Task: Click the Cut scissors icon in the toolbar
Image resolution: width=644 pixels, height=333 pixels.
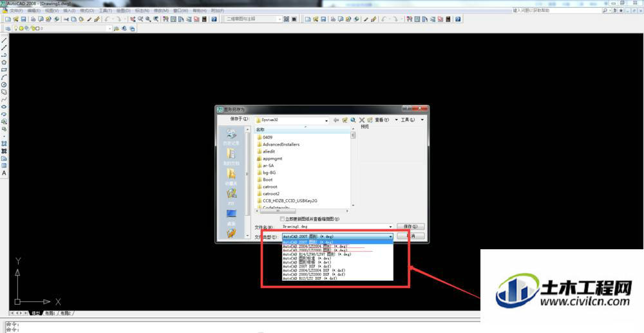Action: coord(66,19)
